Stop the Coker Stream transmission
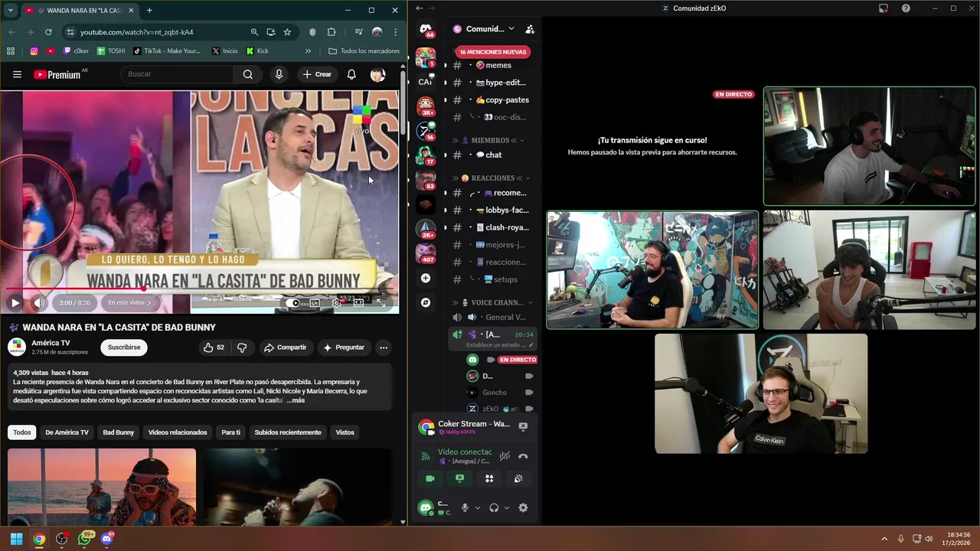 coord(523,426)
